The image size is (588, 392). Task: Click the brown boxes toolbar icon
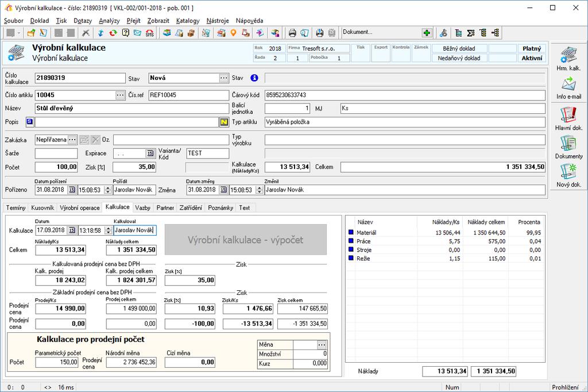[x=192, y=33]
